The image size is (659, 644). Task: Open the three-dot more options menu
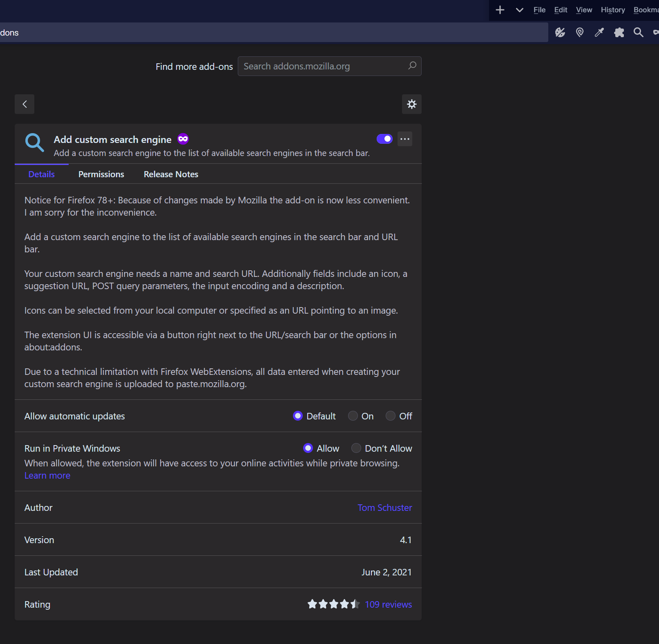(405, 139)
